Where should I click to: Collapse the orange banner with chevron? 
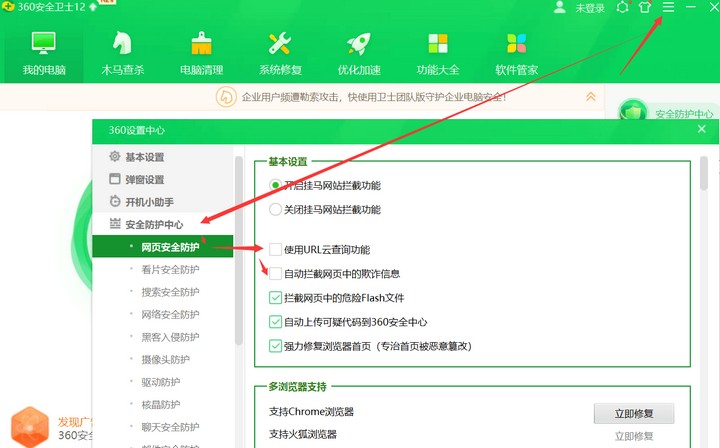(591, 96)
